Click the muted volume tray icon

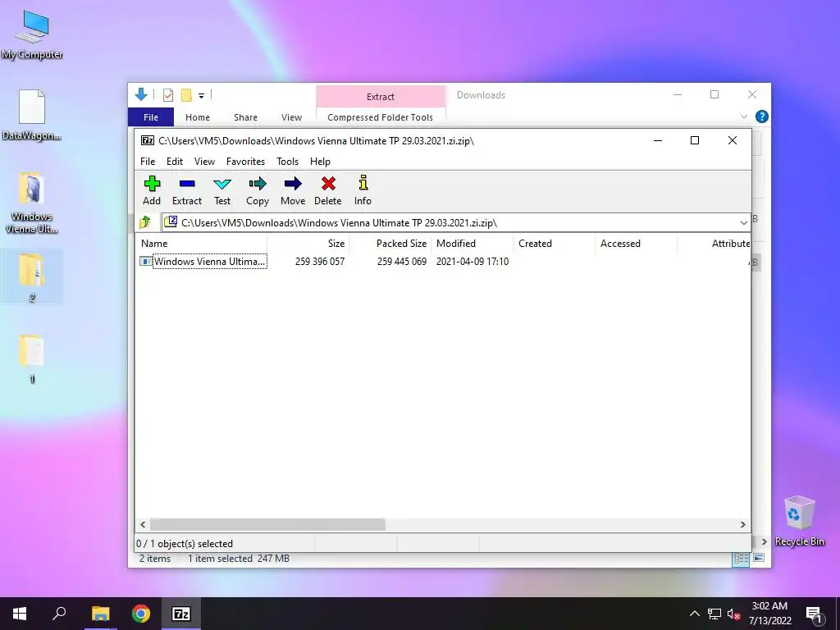click(x=733, y=614)
